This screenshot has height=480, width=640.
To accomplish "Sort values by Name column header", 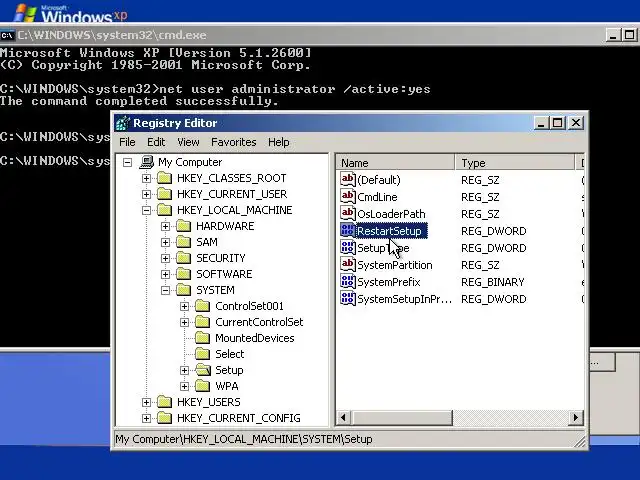I will pos(395,163).
